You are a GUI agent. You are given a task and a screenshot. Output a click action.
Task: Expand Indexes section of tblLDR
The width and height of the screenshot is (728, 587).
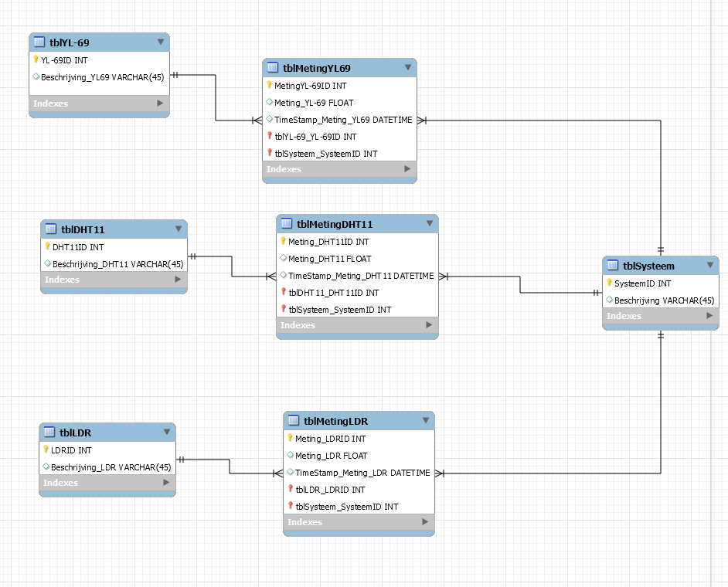(x=166, y=483)
